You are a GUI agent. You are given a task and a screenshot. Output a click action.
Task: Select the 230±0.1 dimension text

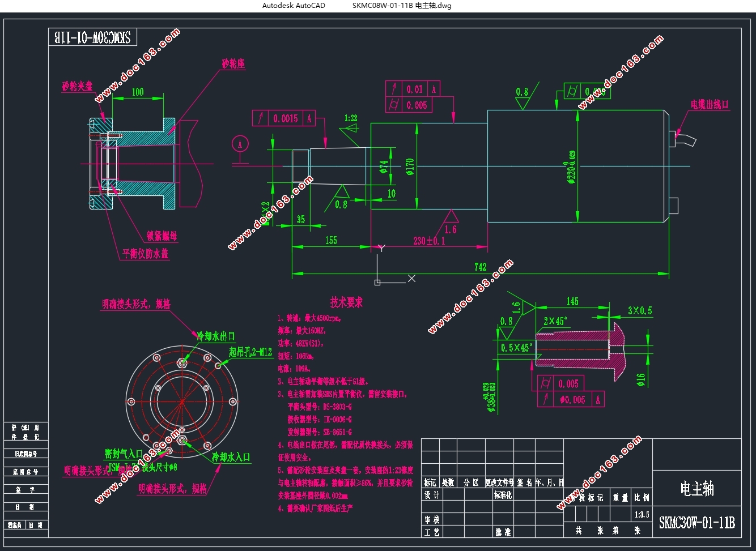pyautogui.click(x=429, y=241)
